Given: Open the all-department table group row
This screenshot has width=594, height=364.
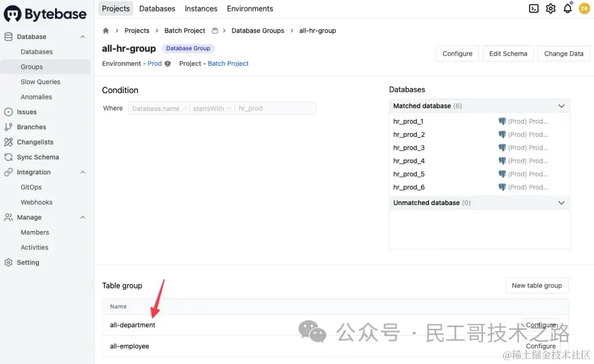Looking at the screenshot, I should click(x=335, y=325).
